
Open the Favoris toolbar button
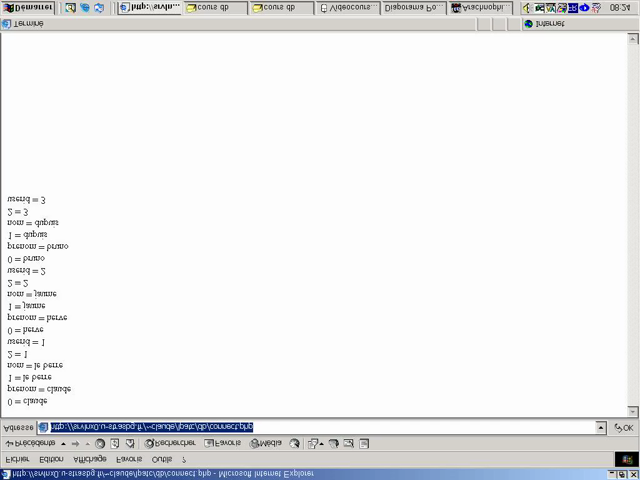[223, 443]
